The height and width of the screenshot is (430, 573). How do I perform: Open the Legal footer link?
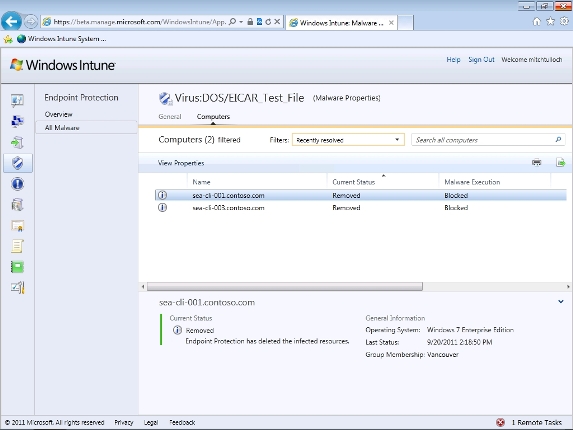click(151, 422)
